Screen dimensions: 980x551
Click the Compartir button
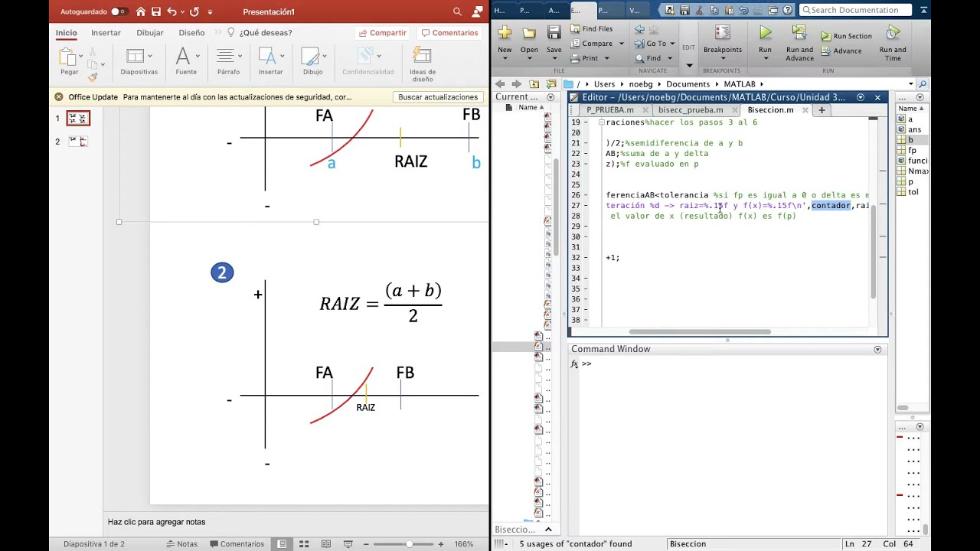(381, 33)
